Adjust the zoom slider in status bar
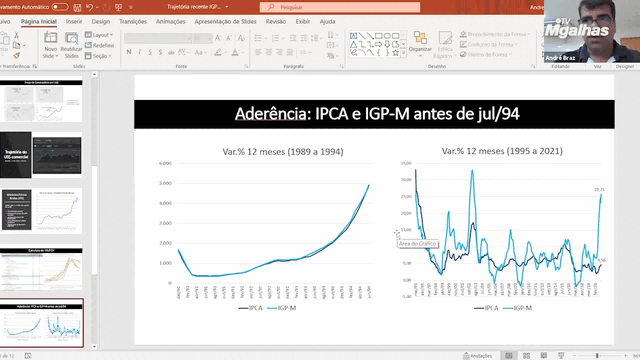 tap(597, 356)
